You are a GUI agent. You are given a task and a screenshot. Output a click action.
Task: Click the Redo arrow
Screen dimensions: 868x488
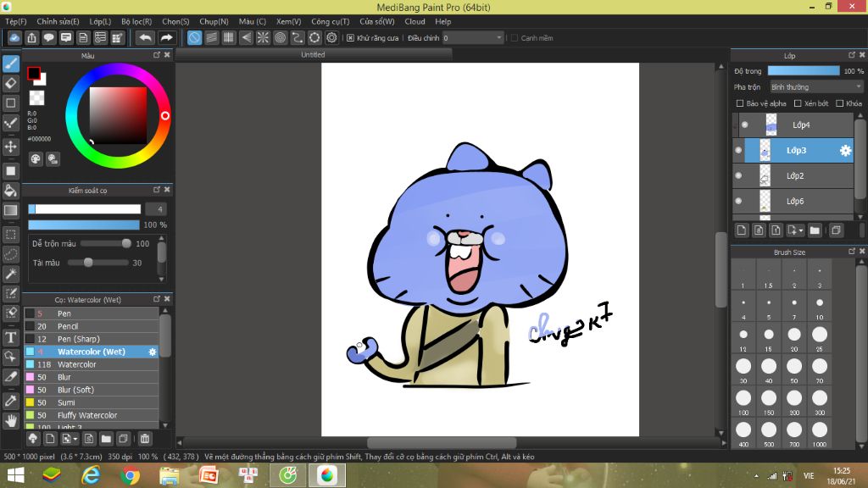[166, 37]
